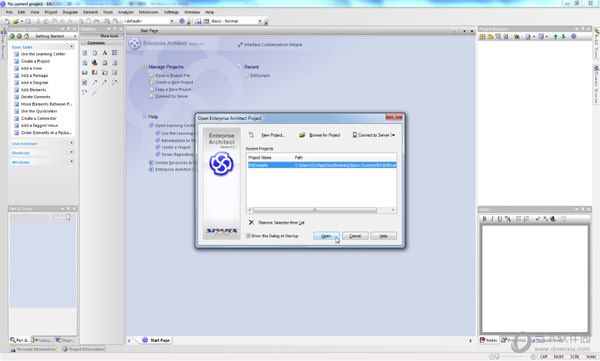Click the Cancel button in dialog

click(x=355, y=236)
